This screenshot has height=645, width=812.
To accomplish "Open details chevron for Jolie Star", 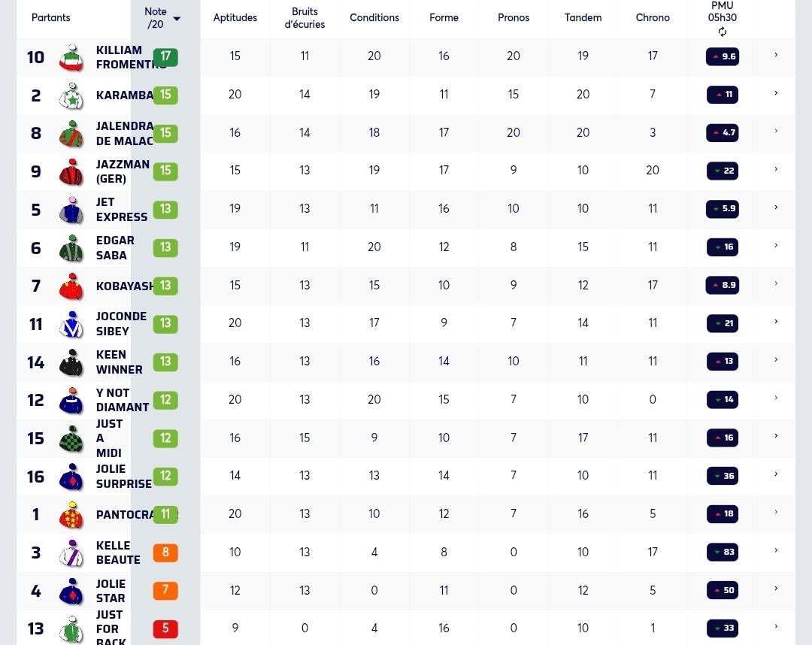I will point(776,589).
